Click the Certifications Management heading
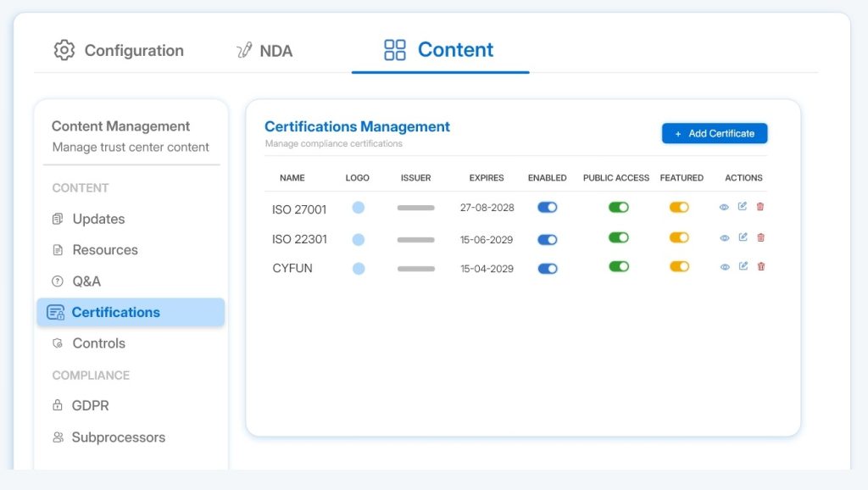Screen dimensions: 868x490 357,127
